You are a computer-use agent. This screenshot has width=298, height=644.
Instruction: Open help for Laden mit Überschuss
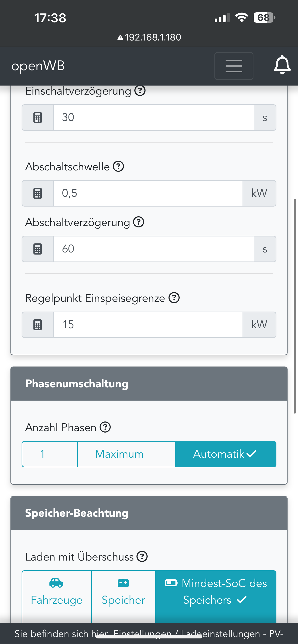coord(142,557)
